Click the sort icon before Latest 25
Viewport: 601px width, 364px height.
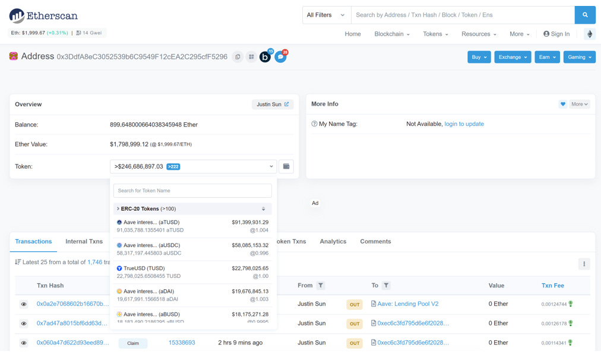[18, 262]
